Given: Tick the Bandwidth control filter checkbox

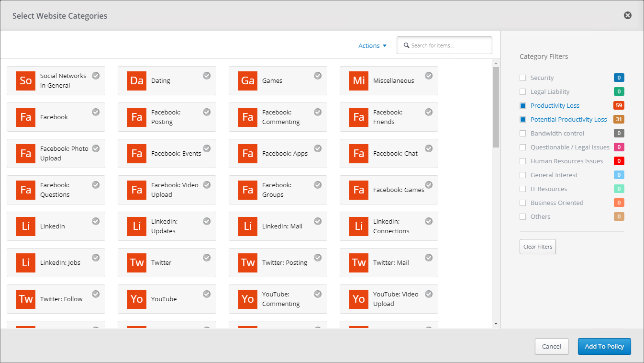Looking at the screenshot, I should tap(522, 133).
